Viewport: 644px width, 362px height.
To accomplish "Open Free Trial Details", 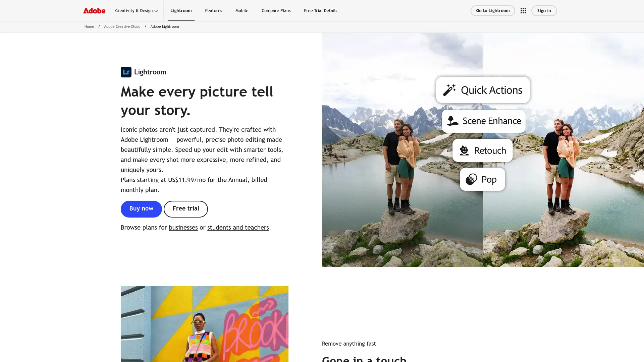I will click(321, 11).
